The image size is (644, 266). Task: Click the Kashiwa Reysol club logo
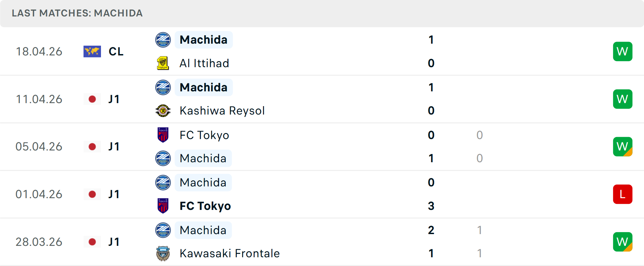[163, 111]
